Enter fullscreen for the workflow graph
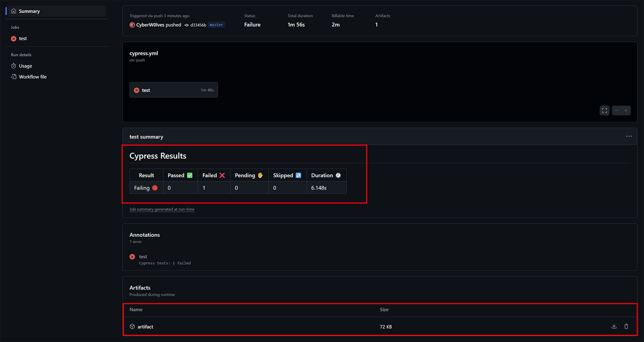 pos(605,110)
